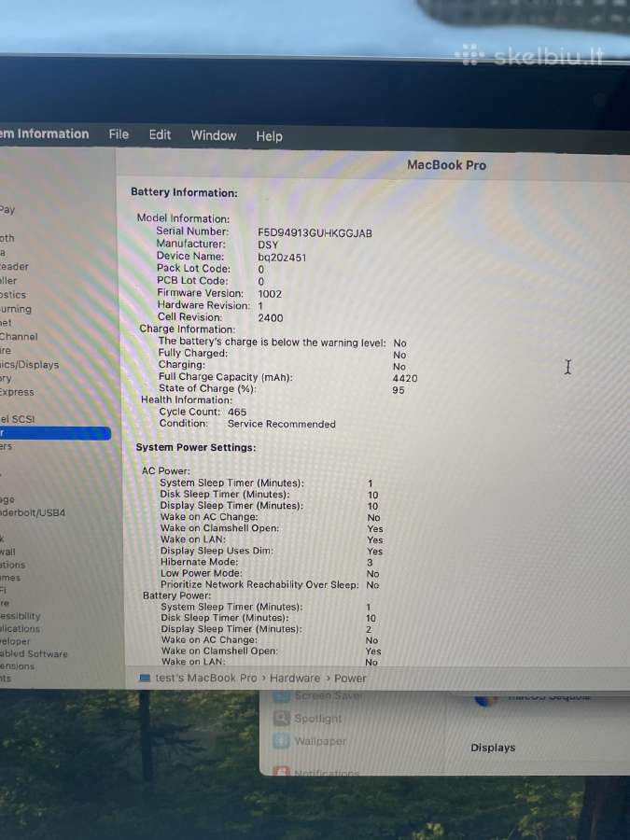Select Accessibility in the sidebar
The height and width of the screenshot is (840, 630).
tap(21, 616)
